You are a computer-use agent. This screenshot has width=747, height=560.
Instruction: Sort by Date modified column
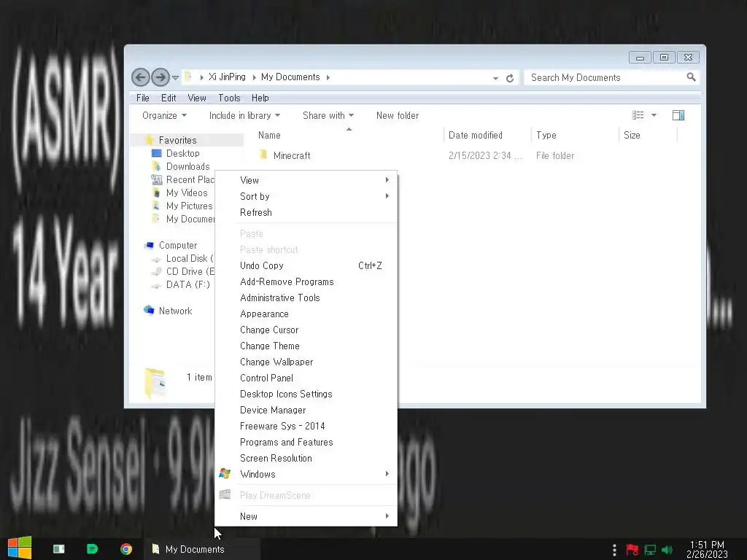pyautogui.click(x=475, y=135)
